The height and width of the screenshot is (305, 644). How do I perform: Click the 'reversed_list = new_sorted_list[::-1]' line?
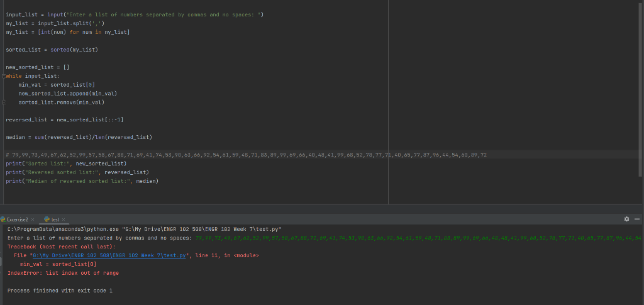(x=65, y=120)
